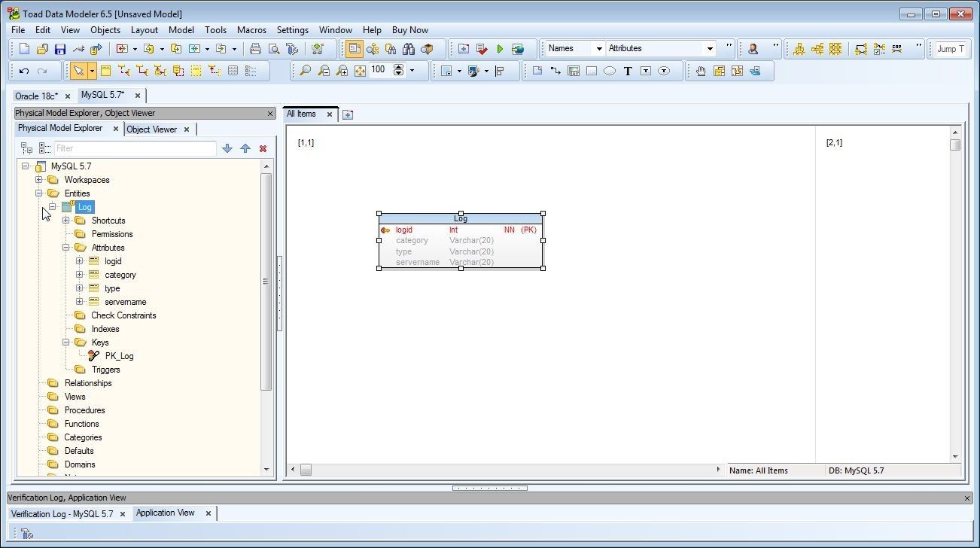The width and height of the screenshot is (980, 548).
Task: Click the Jump To input field
Action: (951, 49)
